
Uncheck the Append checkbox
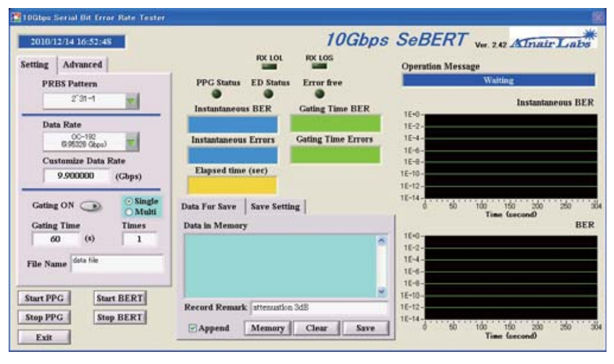[x=192, y=328]
